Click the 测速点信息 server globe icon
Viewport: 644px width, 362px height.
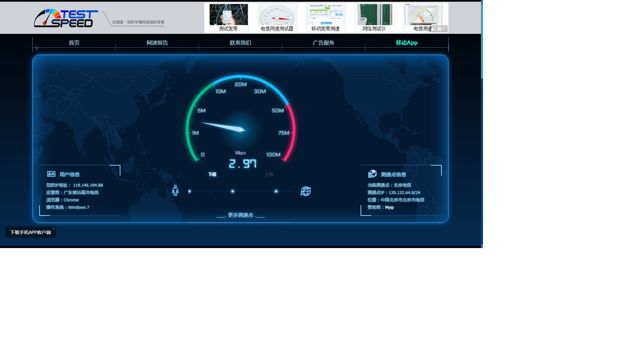[372, 174]
